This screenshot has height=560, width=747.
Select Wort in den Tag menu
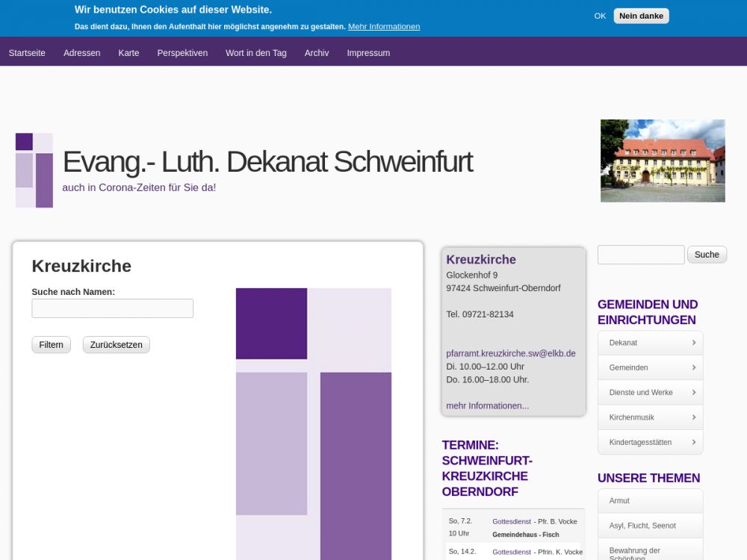256,53
